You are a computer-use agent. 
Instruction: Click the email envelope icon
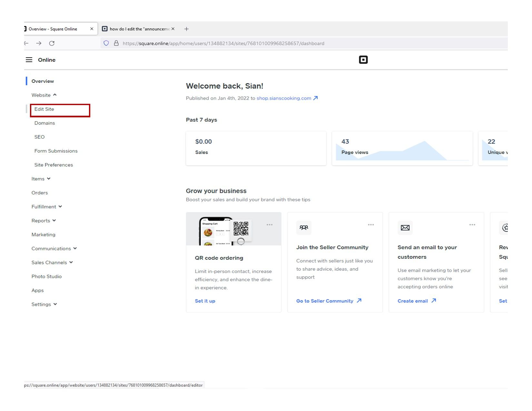(x=405, y=228)
